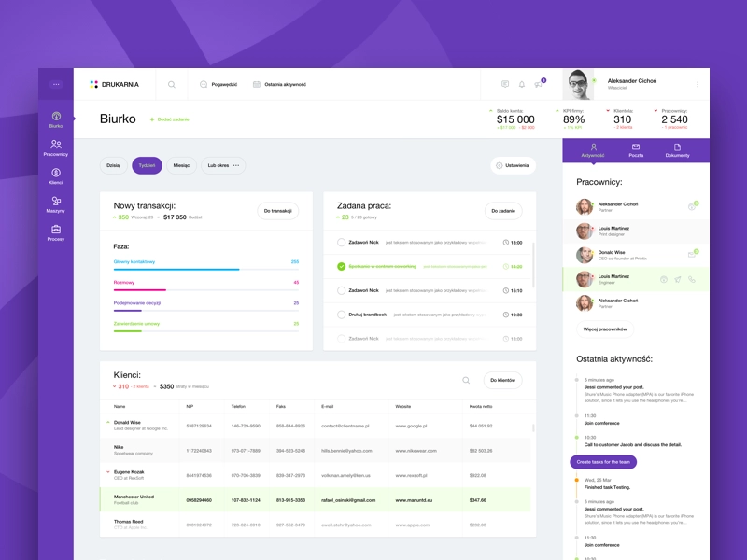
Task: Click the search icon in Klienci panel
Action: click(x=466, y=380)
